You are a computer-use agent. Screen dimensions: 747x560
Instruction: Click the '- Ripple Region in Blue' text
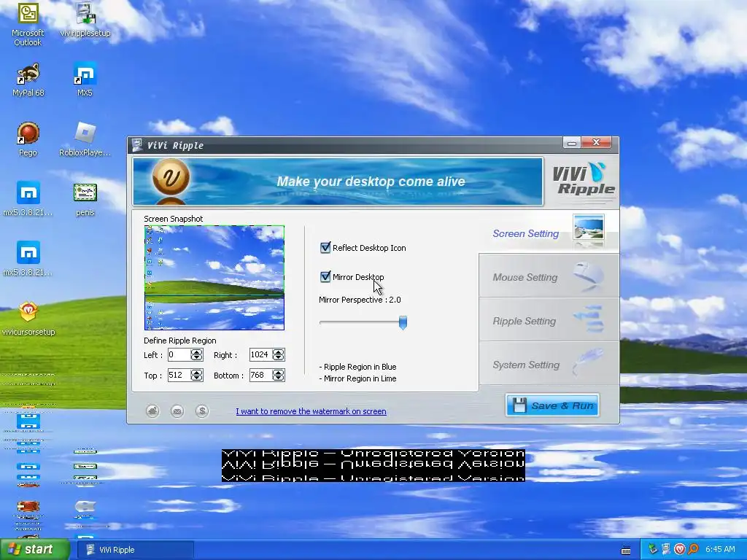357,367
